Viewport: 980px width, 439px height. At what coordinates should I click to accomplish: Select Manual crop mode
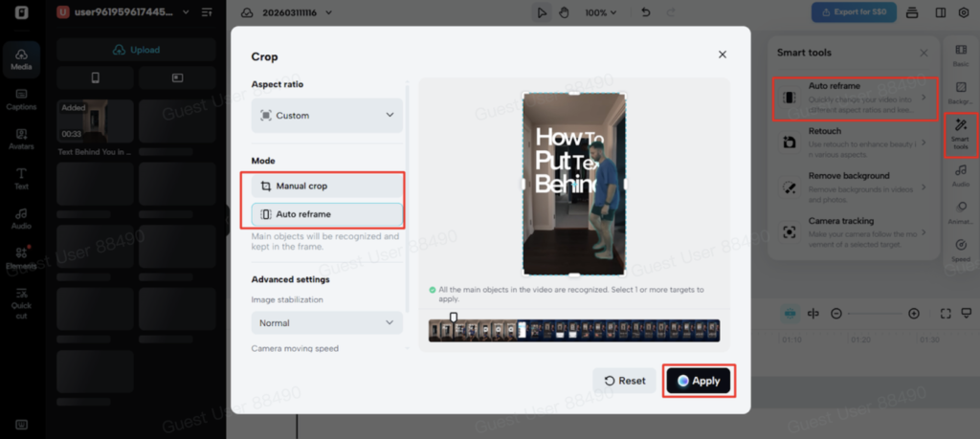tap(326, 186)
